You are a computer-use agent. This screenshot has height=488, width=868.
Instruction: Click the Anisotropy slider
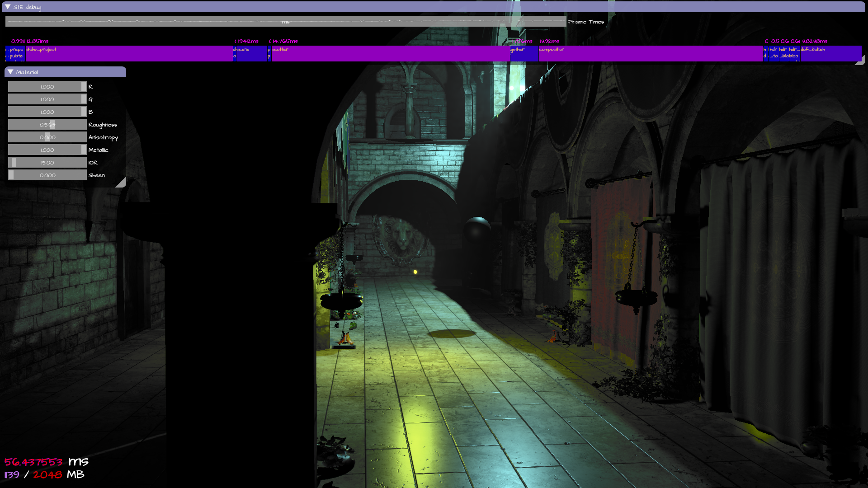(47, 137)
